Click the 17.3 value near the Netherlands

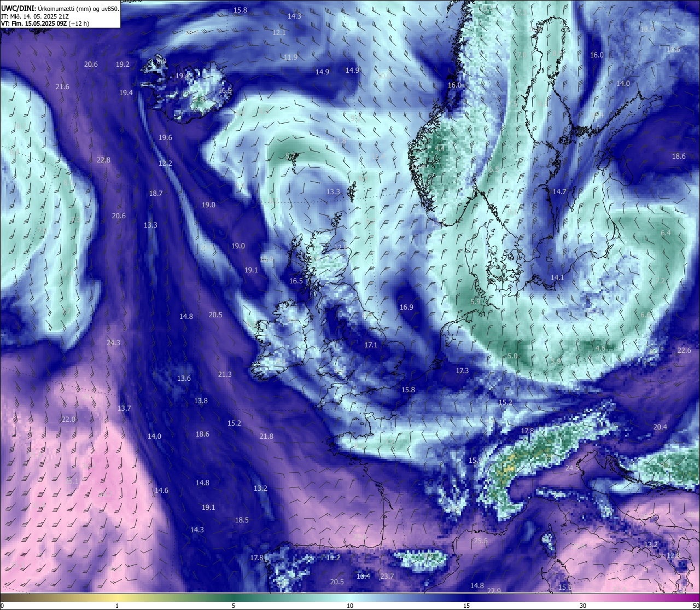coord(462,371)
